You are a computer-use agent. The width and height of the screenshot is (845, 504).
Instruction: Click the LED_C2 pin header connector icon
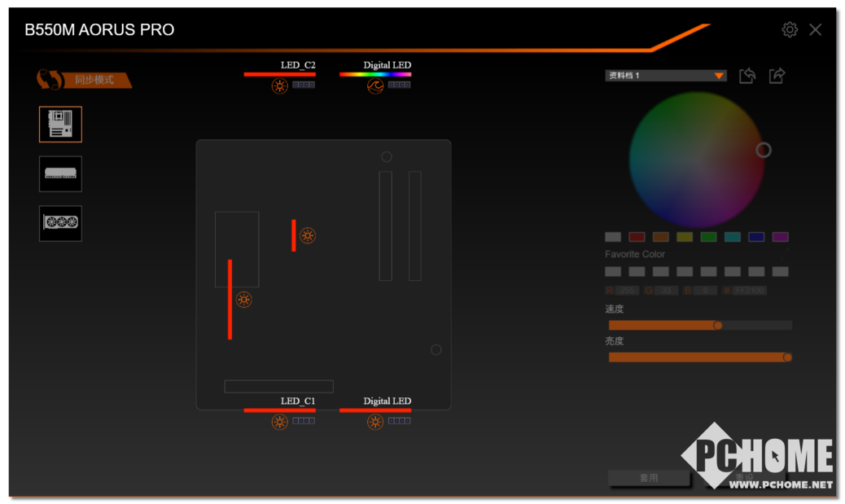coord(304,85)
